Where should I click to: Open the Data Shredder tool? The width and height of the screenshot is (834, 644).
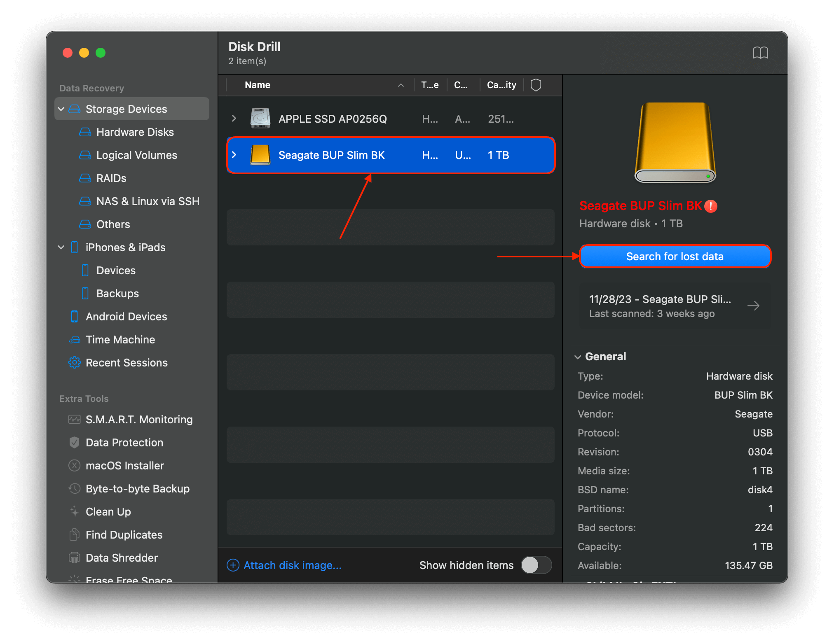[x=122, y=558]
